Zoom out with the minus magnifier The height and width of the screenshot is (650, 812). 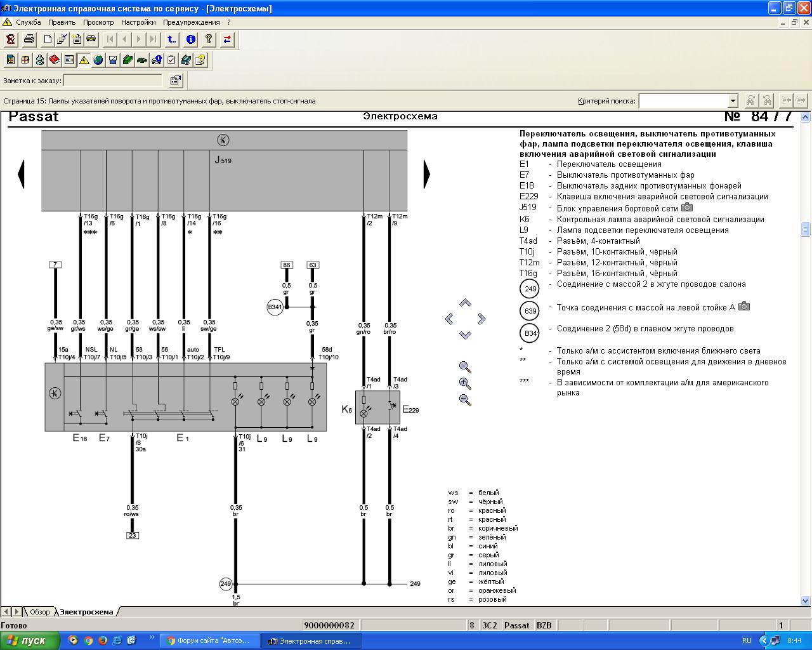[465, 400]
